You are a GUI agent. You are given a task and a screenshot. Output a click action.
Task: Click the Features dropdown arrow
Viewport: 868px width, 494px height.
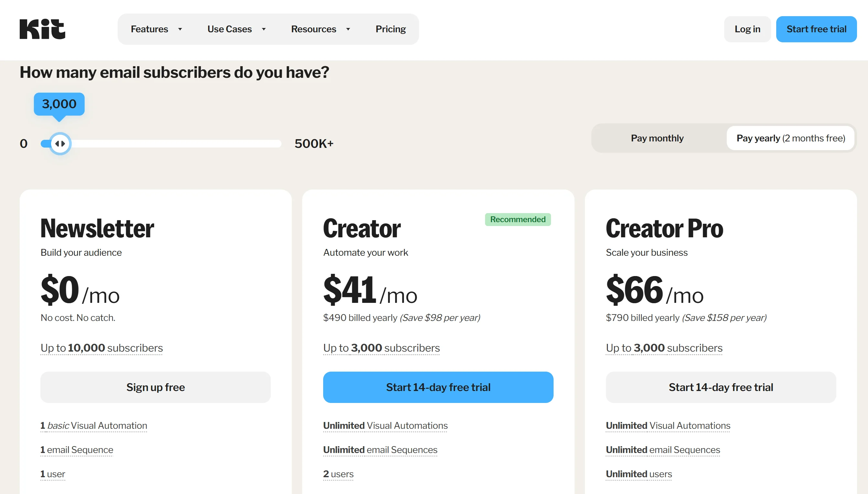(180, 29)
